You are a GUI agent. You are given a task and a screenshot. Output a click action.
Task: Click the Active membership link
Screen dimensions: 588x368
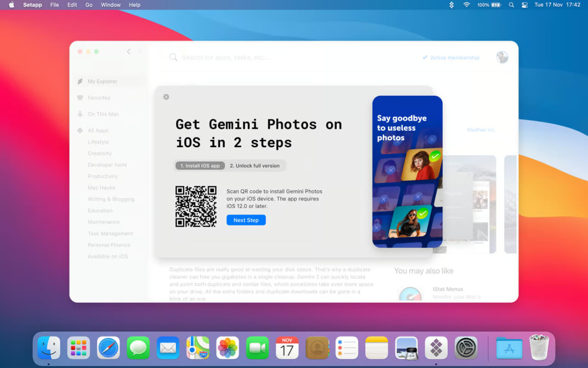[451, 57]
